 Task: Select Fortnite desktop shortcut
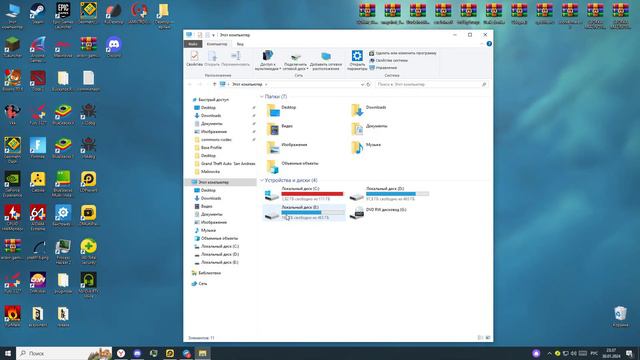[38, 148]
